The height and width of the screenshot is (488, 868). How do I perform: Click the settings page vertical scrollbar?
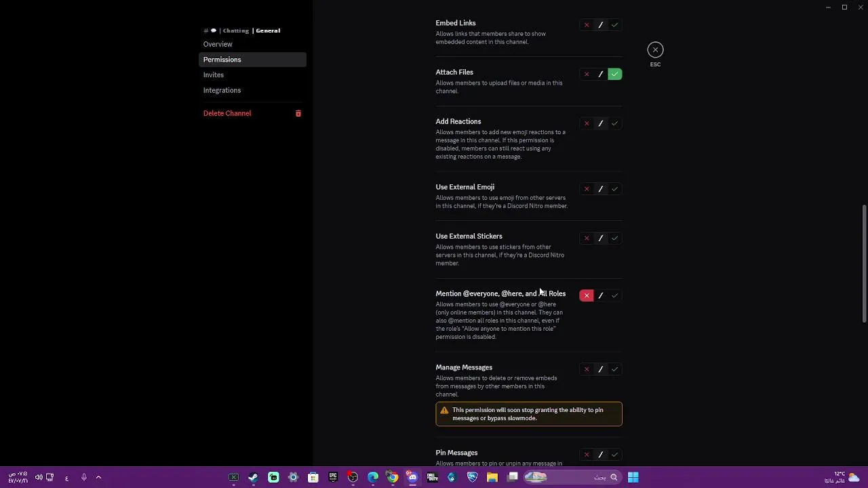click(x=864, y=263)
